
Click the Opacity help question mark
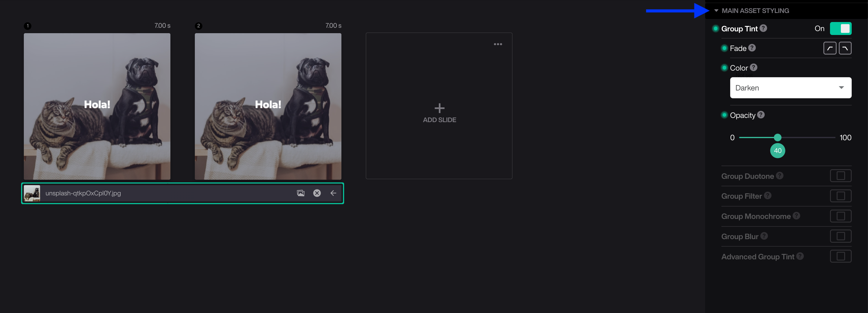(761, 115)
